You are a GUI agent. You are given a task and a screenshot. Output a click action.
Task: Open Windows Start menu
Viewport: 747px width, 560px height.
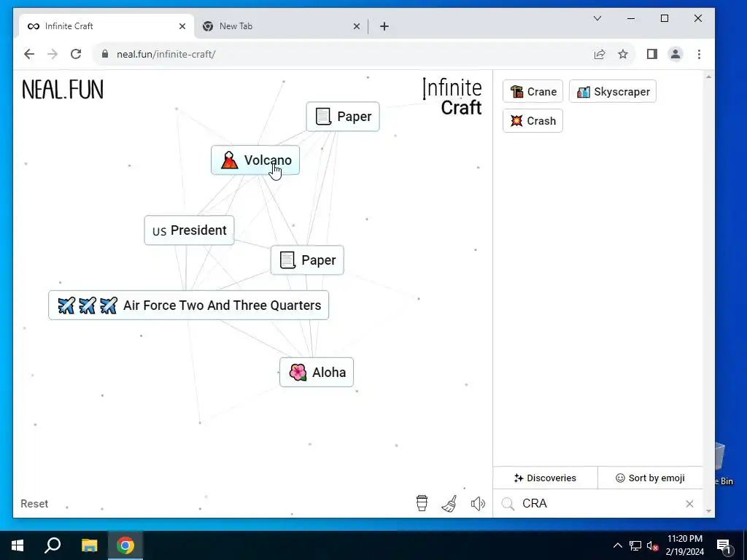(x=18, y=545)
